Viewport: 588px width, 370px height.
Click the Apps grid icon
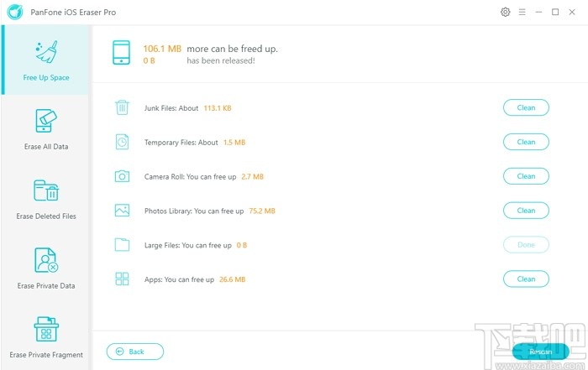click(122, 279)
